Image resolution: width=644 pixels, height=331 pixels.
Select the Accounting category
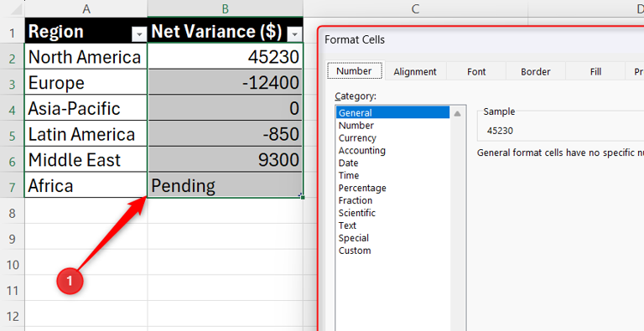[x=392, y=150]
